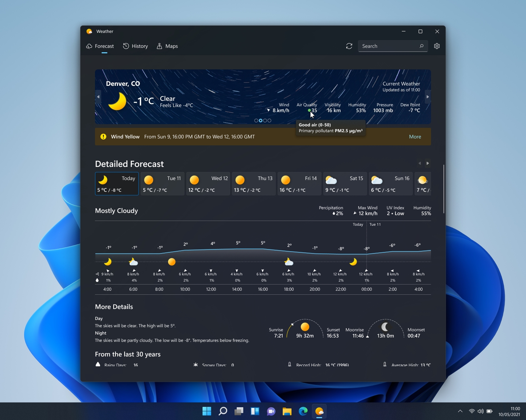Click the Wind Yellow warning icon
The width and height of the screenshot is (526, 420).
(x=103, y=137)
